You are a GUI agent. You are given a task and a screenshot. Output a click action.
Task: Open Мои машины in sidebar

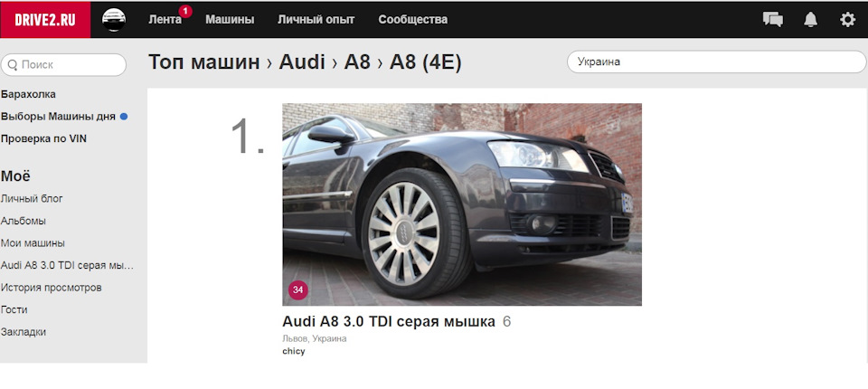[x=33, y=242]
